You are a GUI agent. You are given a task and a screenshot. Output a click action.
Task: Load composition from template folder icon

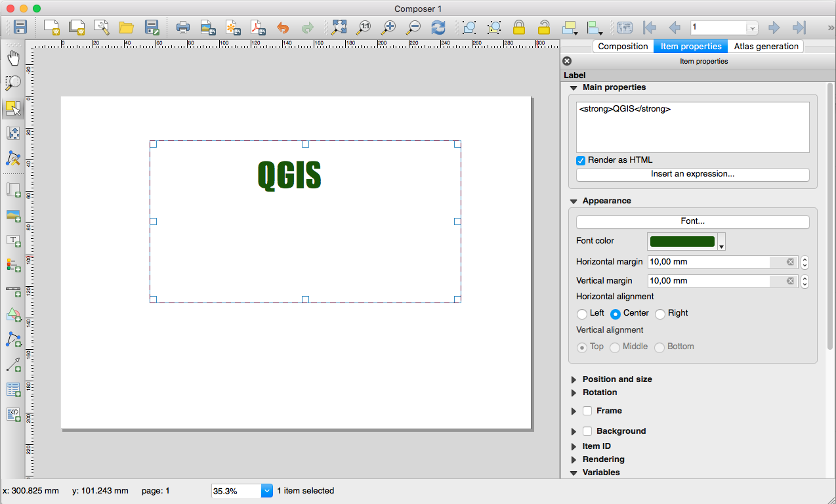[127, 28]
